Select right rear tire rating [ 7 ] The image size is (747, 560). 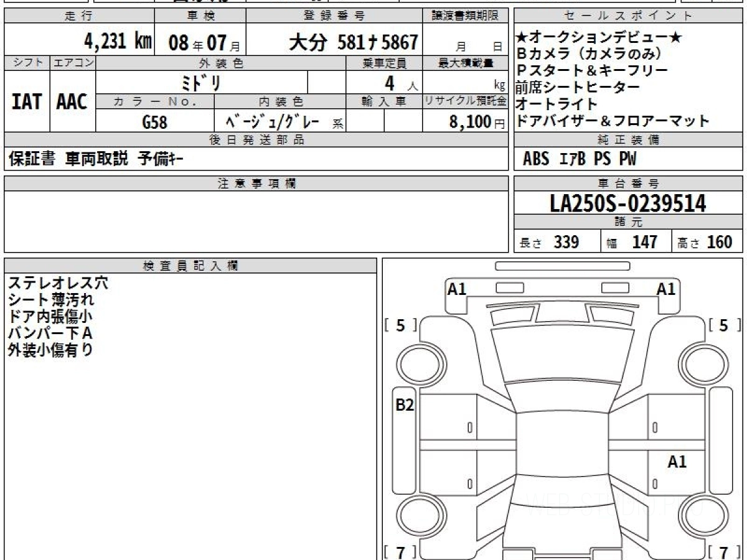[725, 551]
